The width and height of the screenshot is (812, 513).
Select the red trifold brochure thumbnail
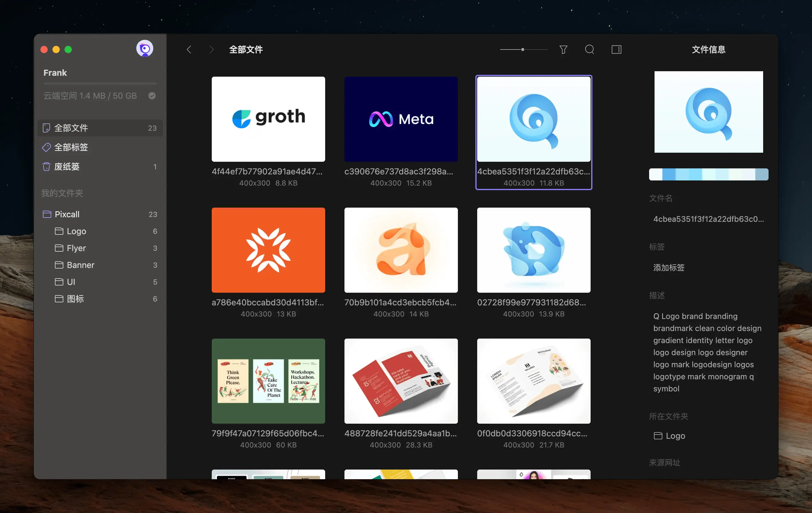401,381
